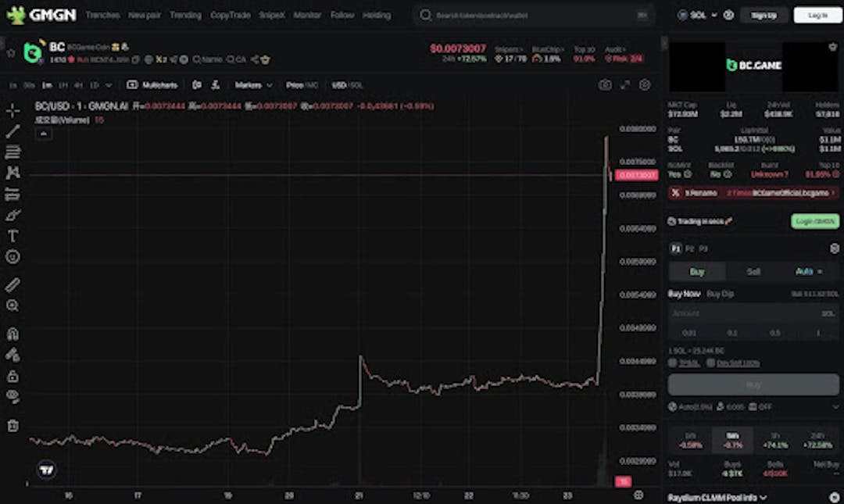Viewport: 844px width, 504px height.
Task: Toggle the Dev Sell checkbox
Action: coord(710,363)
